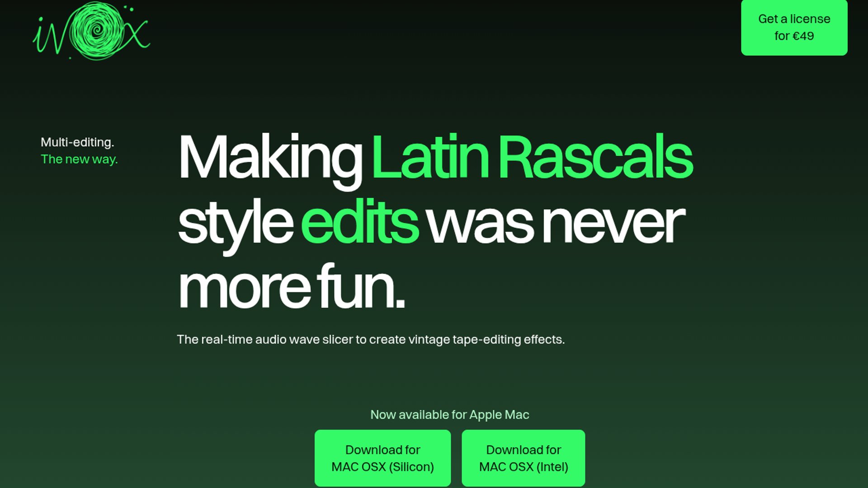Screen dimensions: 868x488
Task: Click 'The new way.' green tagline
Action: (x=79, y=160)
